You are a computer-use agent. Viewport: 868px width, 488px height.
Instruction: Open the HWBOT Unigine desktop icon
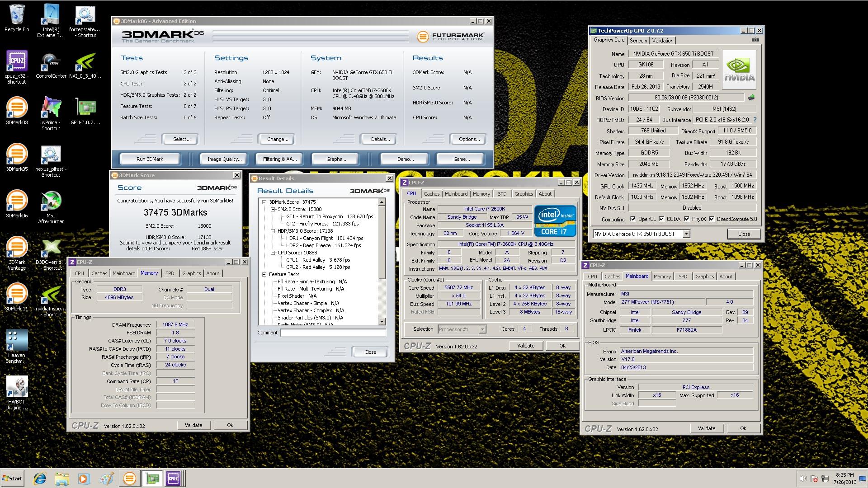[x=17, y=394]
